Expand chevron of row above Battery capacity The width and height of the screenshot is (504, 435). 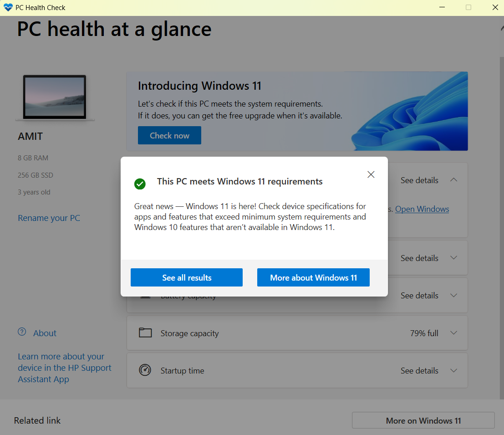point(453,257)
